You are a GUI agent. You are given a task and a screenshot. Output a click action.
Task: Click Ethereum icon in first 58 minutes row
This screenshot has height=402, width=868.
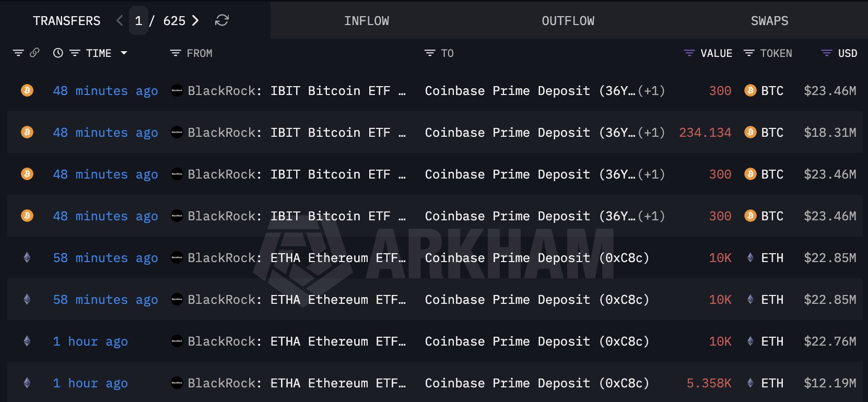tap(27, 257)
